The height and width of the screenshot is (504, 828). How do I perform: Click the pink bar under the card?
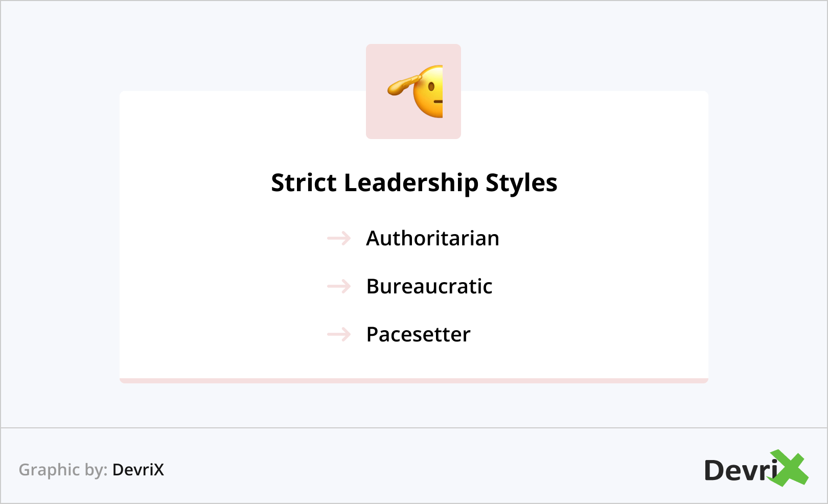click(x=413, y=381)
